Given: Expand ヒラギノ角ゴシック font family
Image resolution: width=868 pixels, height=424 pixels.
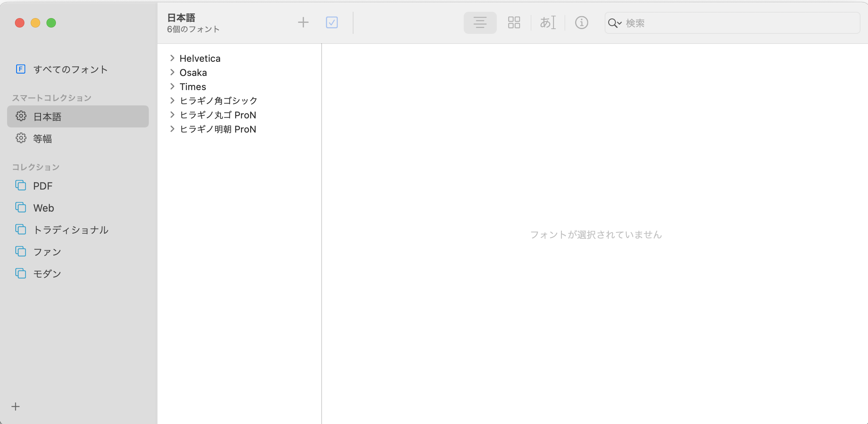Looking at the screenshot, I should click(172, 101).
